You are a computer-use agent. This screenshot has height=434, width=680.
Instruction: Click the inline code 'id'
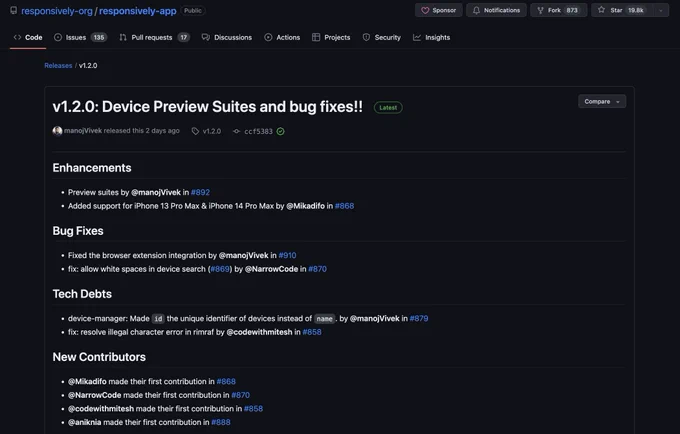(158, 319)
